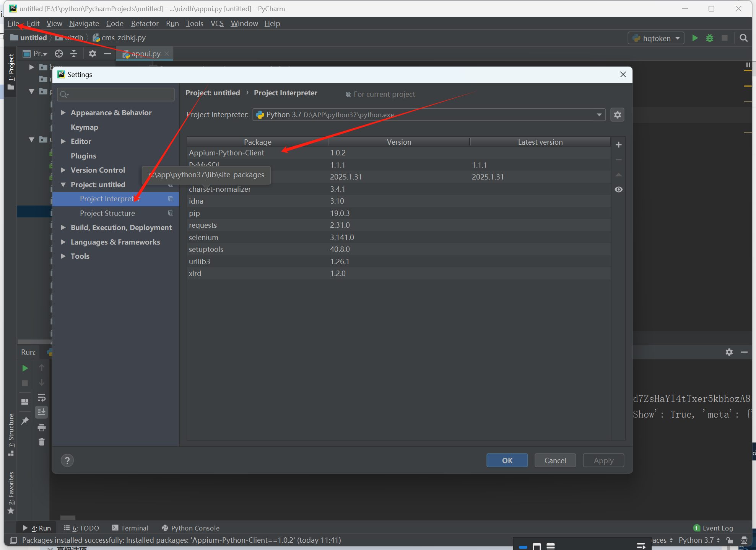Viewport: 756px width, 550px height.
Task: Toggle scroll to end icon in Run panel
Action: [x=42, y=412]
